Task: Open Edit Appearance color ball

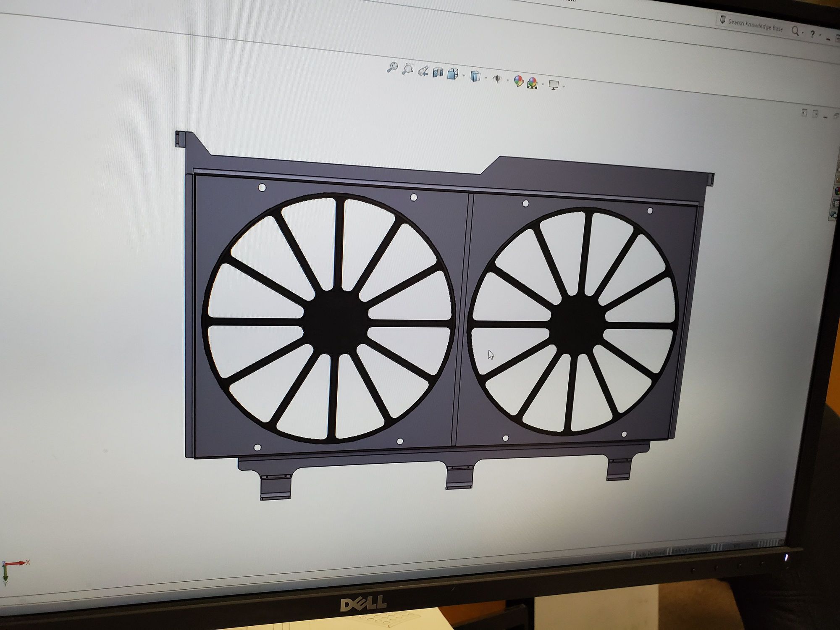Action: [x=518, y=81]
